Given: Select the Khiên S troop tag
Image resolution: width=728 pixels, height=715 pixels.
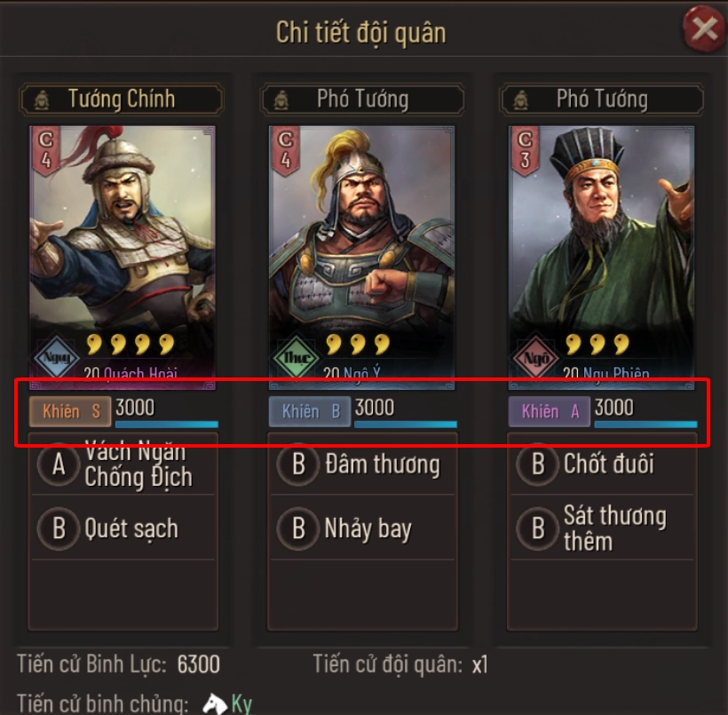Looking at the screenshot, I should [71, 411].
